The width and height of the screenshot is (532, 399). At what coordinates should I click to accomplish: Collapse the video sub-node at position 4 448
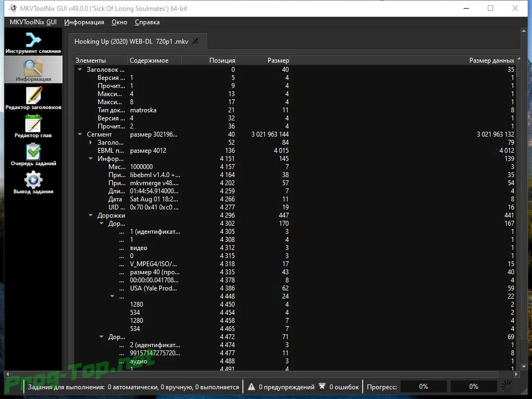[112, 296]
